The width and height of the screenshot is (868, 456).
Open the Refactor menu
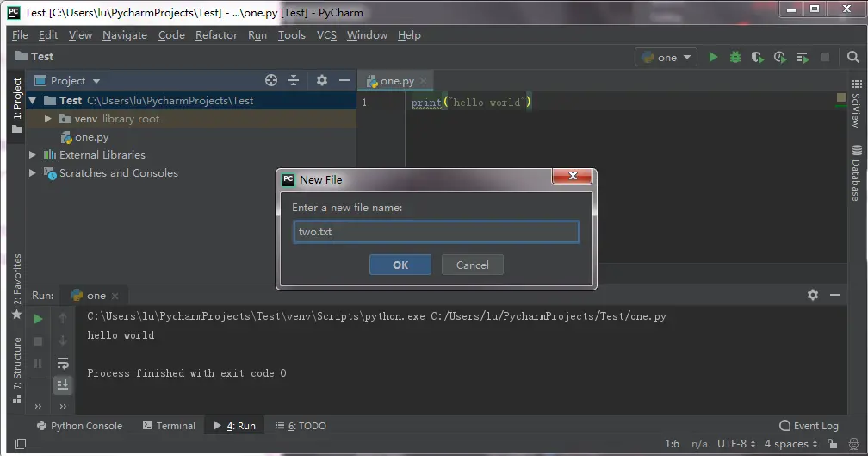[216, 34]
